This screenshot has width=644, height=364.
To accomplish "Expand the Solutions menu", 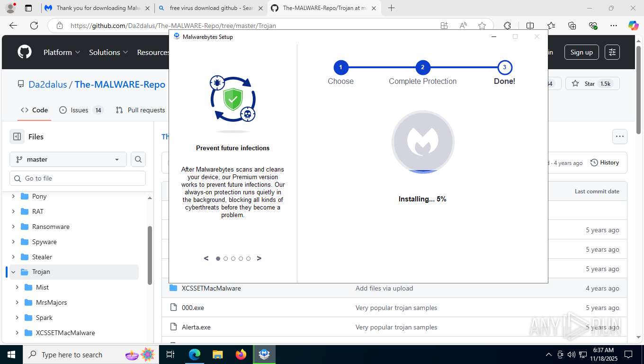I will [x=108, y=52].
